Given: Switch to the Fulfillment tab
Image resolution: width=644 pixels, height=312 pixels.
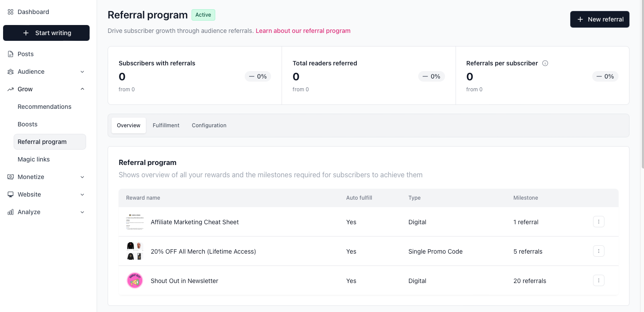Looking at the screenshot, I should (166, 126).
